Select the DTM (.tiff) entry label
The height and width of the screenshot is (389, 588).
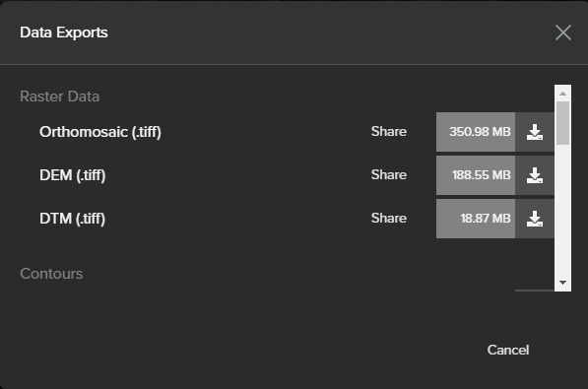pos(72,219)
